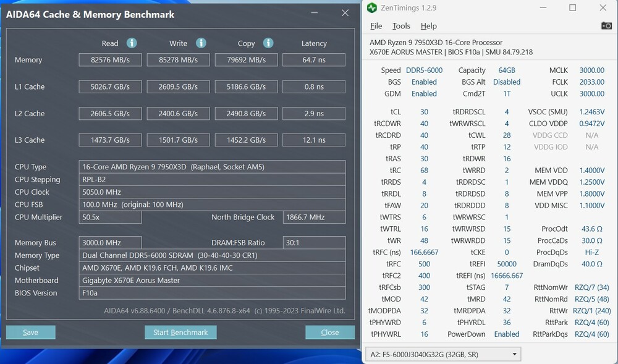Click the Cmd2T value 1T
The image size is (618, 364).
507,94
